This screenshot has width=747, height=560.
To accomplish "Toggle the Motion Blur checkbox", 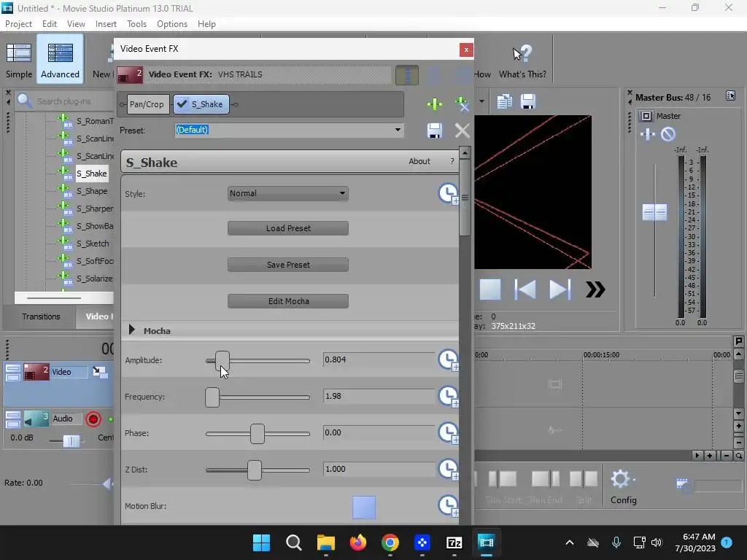I will pyautogui.click(x=364, y=507).
